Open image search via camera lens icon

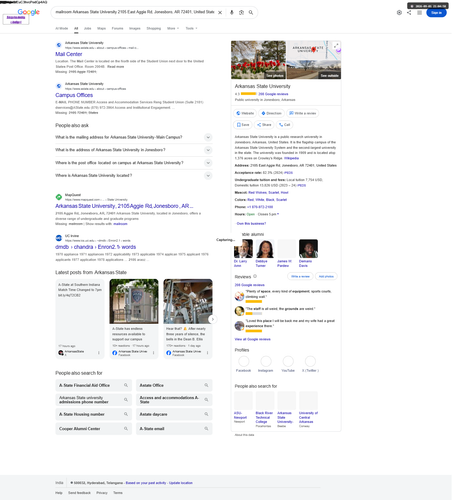(x=241, y=12)
